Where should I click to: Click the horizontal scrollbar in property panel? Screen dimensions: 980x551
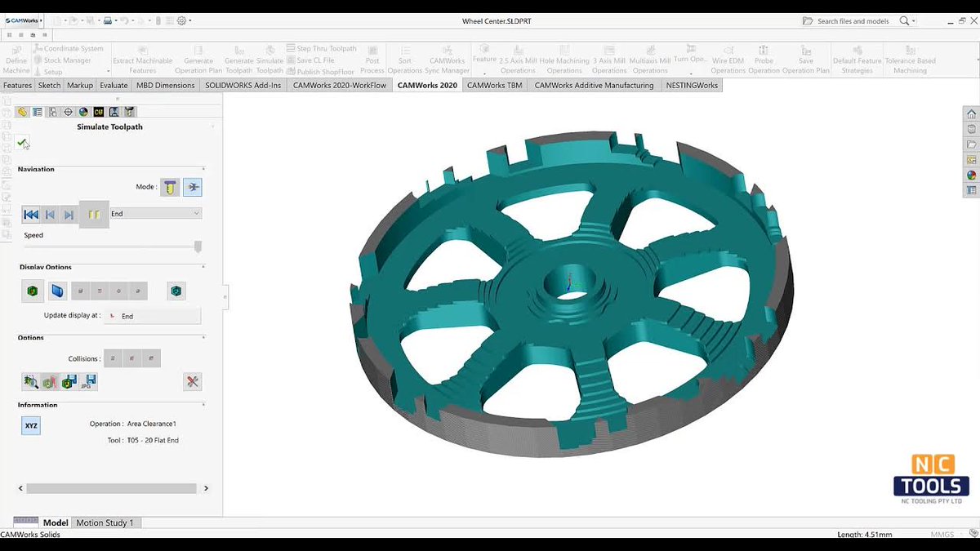(111, 488)
